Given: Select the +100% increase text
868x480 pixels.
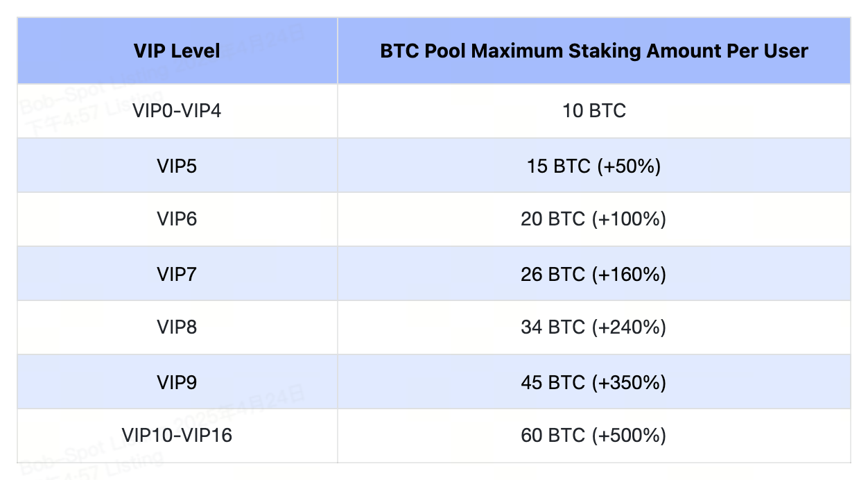Looking at the screenshot, I should pos(629,219).
